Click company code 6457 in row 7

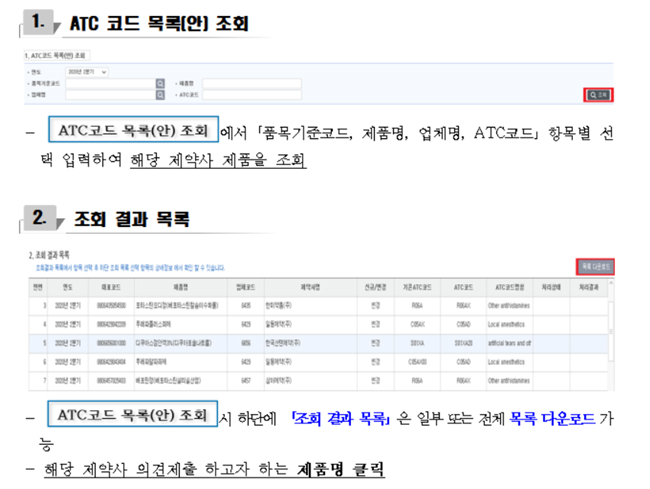point(246,380)
